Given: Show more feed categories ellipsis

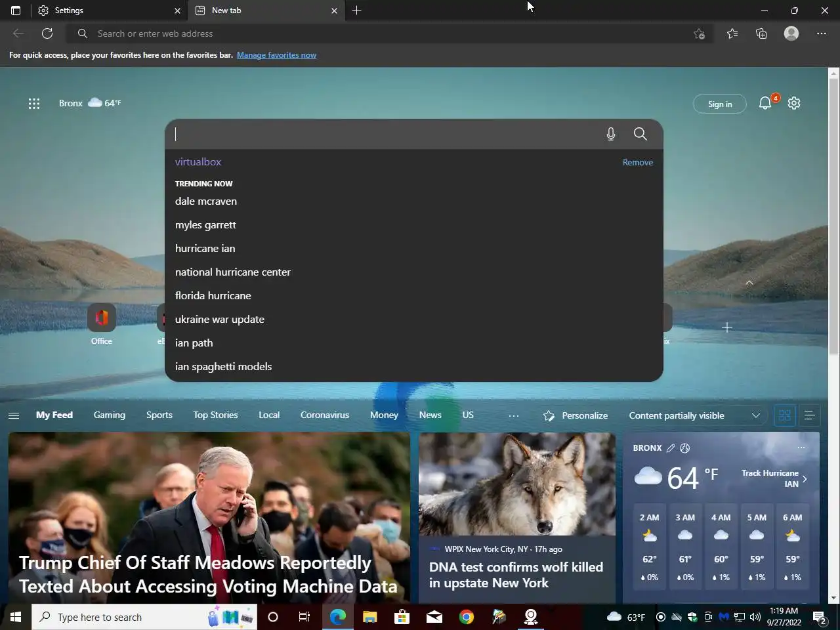Looking at the screenshot, I should pos(514,415).
